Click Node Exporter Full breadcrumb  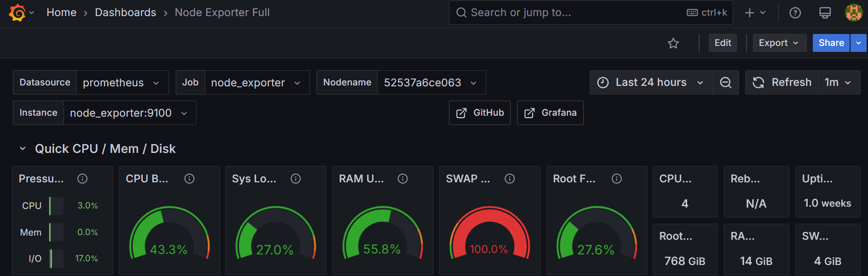point(222,12)
